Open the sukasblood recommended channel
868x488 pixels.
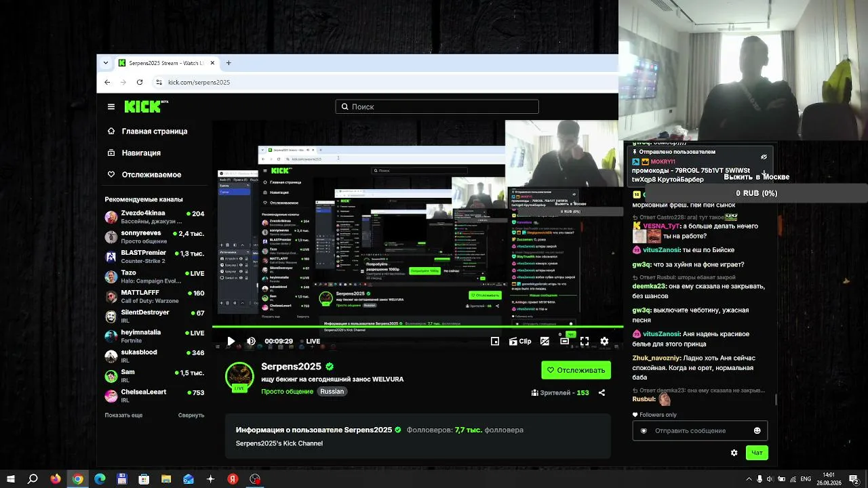pos(155,356)
